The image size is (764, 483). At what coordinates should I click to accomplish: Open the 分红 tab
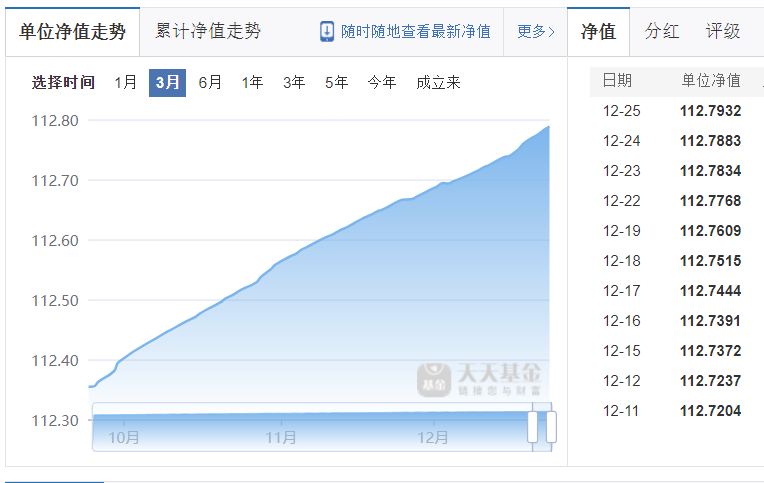click(x=661, y=31)
